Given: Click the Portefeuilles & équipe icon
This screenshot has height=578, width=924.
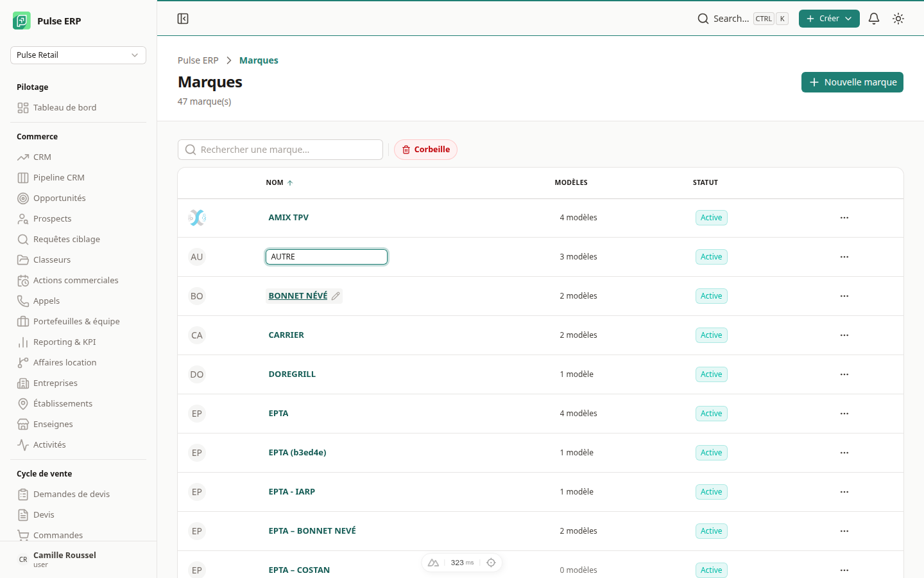Looking at the screenshot, I should click(x=23, y=322).
